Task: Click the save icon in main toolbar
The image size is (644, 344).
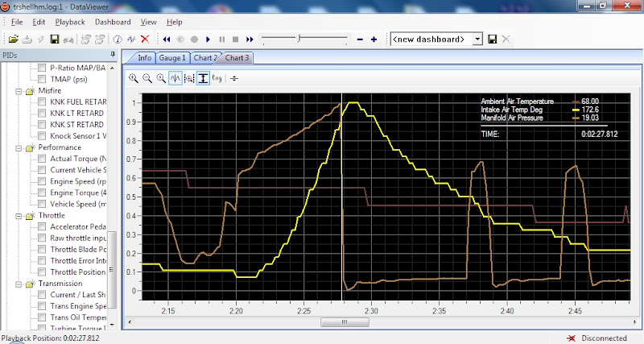Action: point(54,39)
